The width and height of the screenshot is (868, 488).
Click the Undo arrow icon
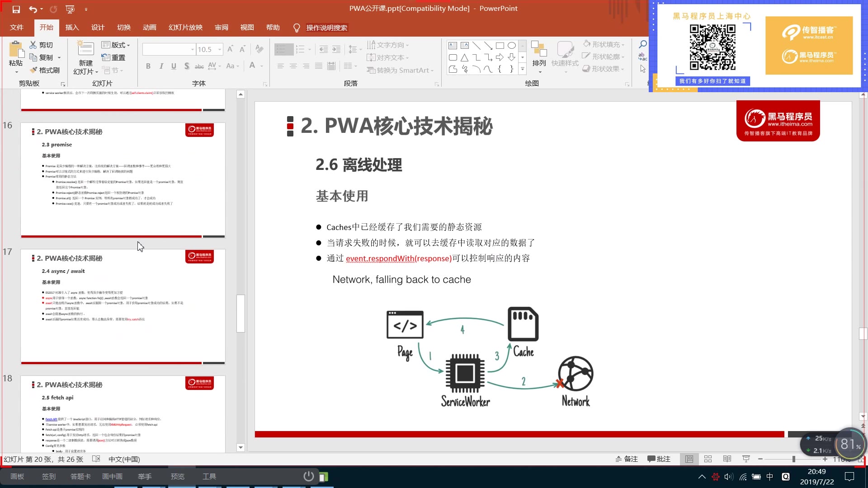coord(33,9)
